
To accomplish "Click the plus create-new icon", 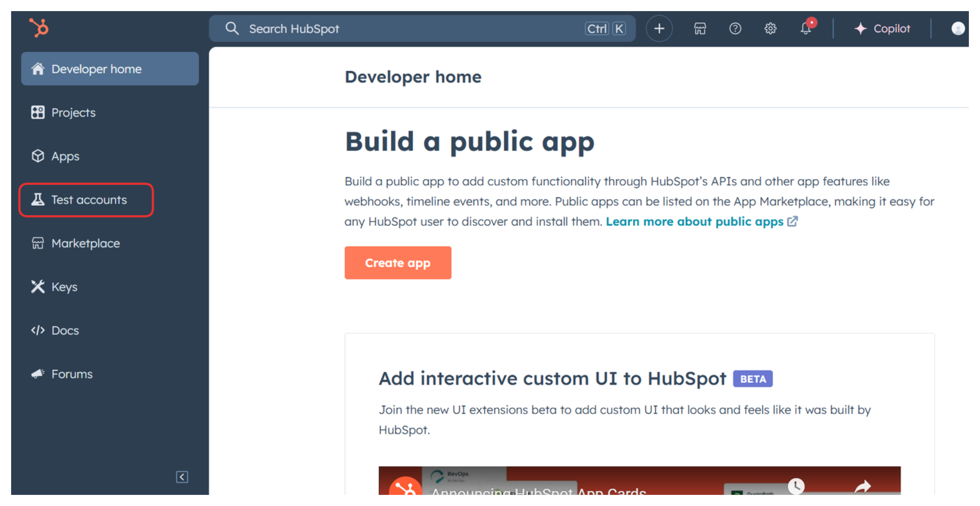I will [x=659, y=29].
